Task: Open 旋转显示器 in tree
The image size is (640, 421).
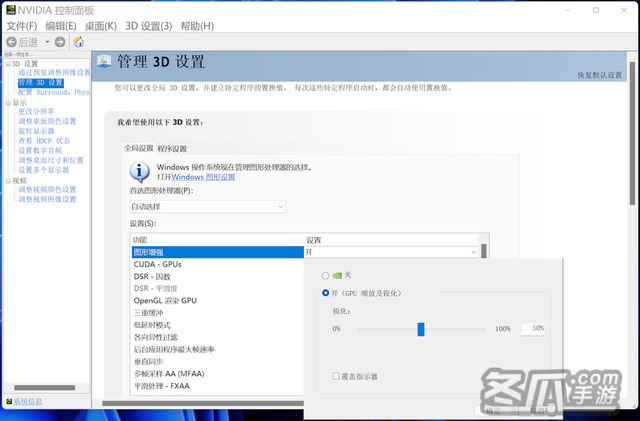Action: 36,131
